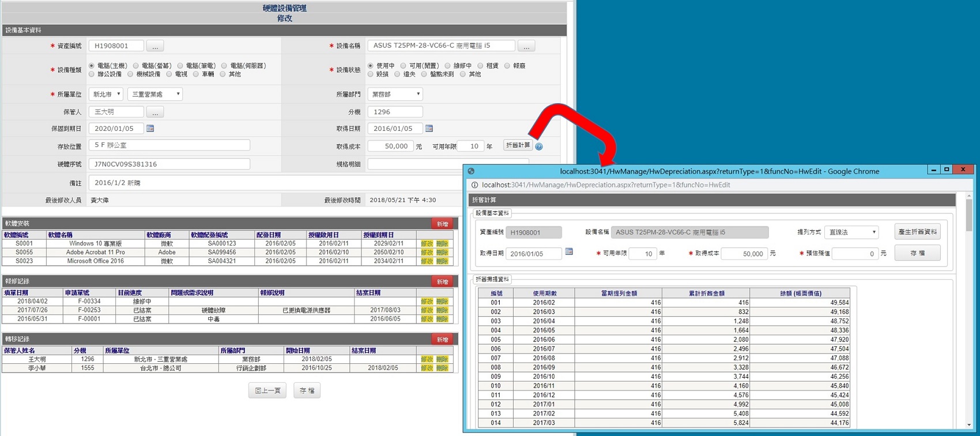Select 電腦(伺服器) equipment type
This screenshot has height=436, width=980.
[x=224, y=66]
